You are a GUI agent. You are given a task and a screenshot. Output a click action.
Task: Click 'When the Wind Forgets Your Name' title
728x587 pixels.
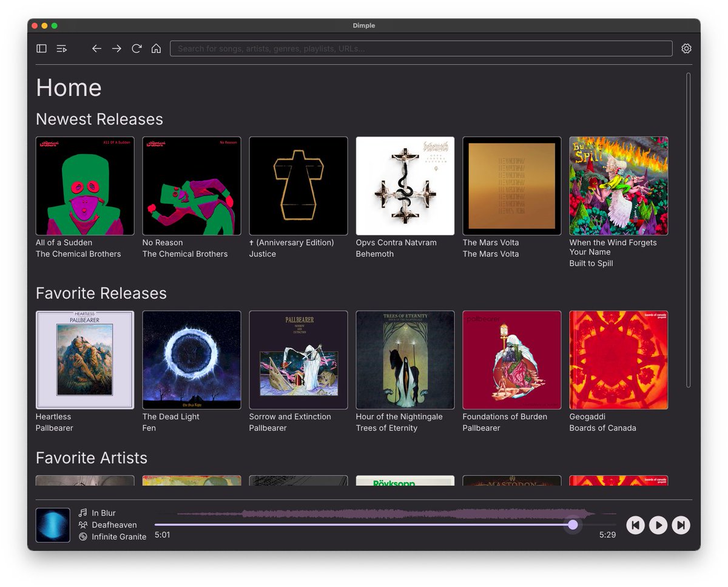(613, 247)
